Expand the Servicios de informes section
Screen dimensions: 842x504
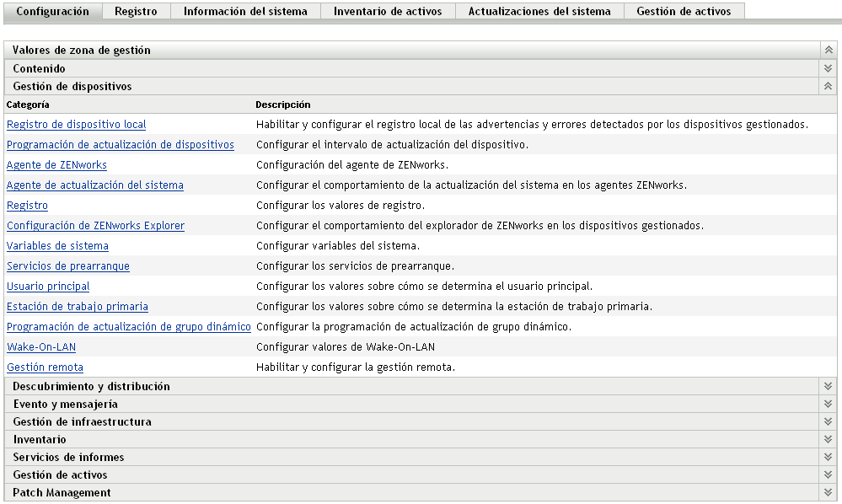828,457
